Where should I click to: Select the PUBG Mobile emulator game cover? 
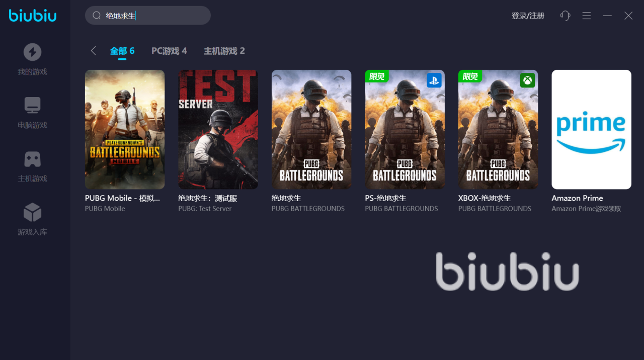tap(125, 129)
